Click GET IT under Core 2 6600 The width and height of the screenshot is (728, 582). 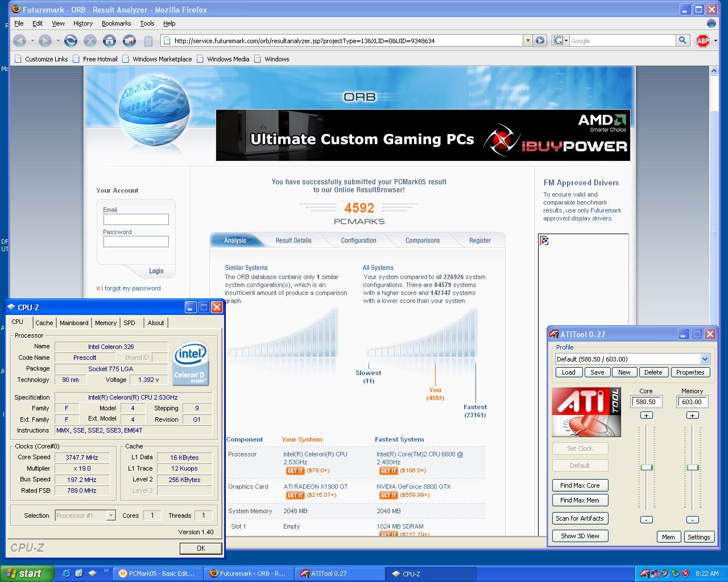click(x=388, y=471)
